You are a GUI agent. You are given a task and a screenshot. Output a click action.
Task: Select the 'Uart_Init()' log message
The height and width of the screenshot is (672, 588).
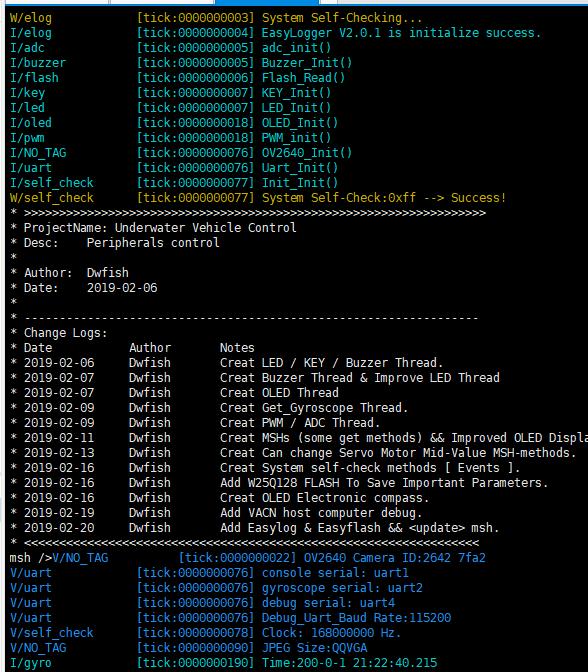coord(300,168)
